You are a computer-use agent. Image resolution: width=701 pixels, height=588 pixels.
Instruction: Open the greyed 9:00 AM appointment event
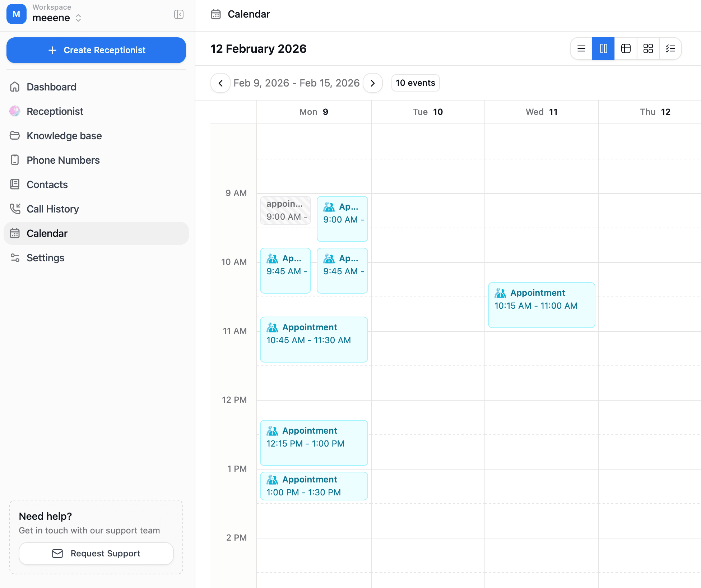click(x=285, y=210)
